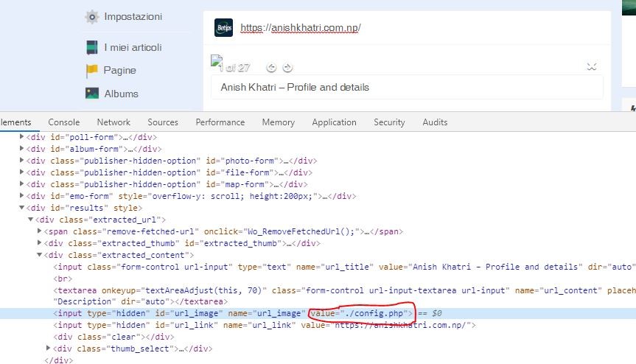Screen dimensions: 636x364
Task: Click the Albums picture icon
Action: coord(92,94)
